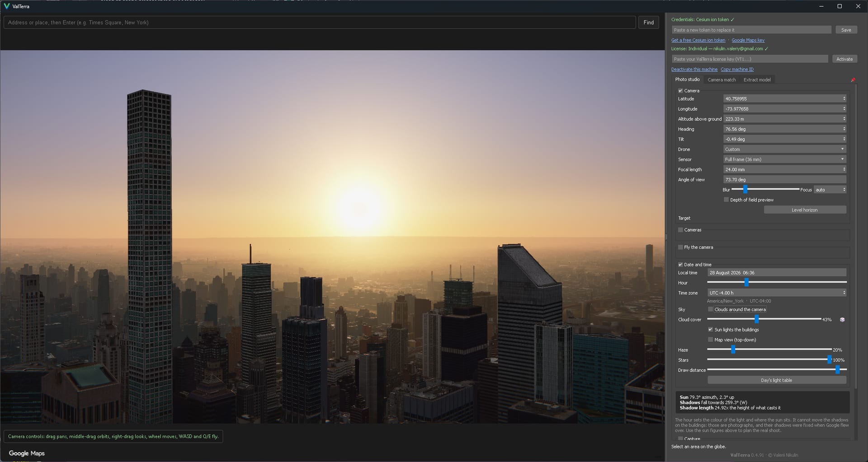868x462 pixels.
Task: Click Deactivate this machine link
Action: point(694,70)
